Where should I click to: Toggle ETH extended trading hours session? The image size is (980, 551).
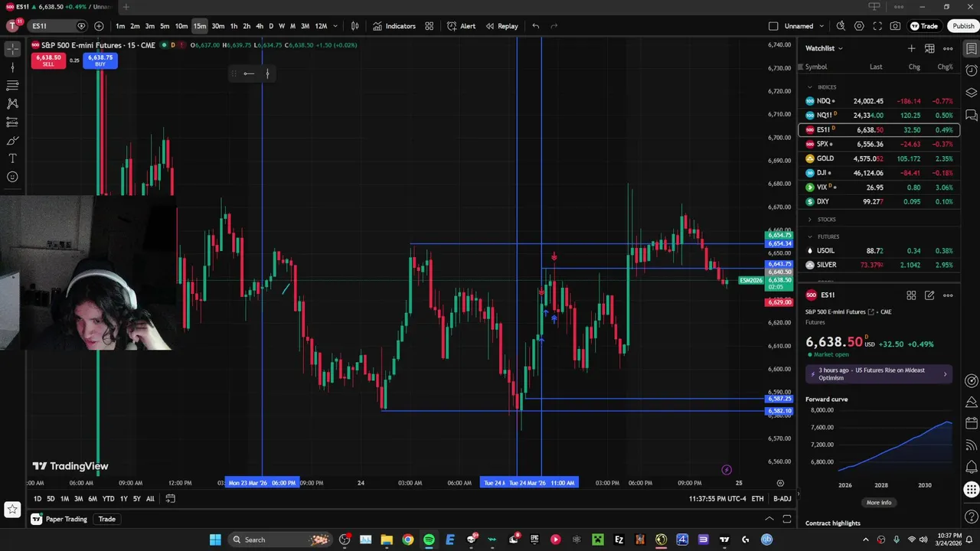[757, 499]
